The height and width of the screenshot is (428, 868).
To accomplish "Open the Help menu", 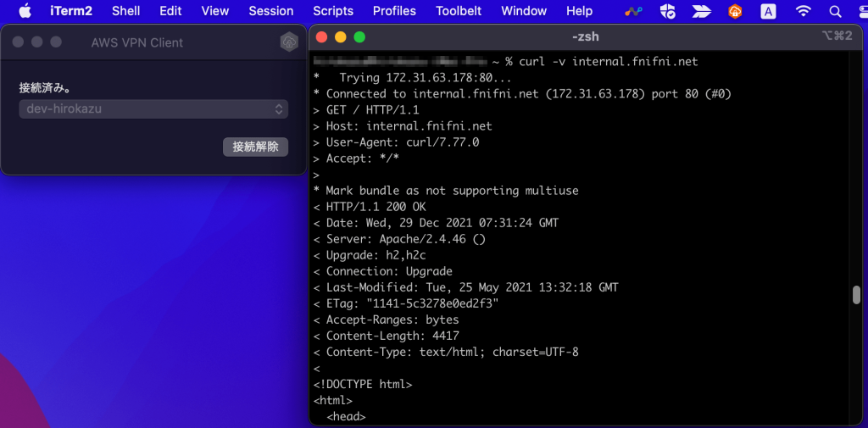I will (579, 10).
